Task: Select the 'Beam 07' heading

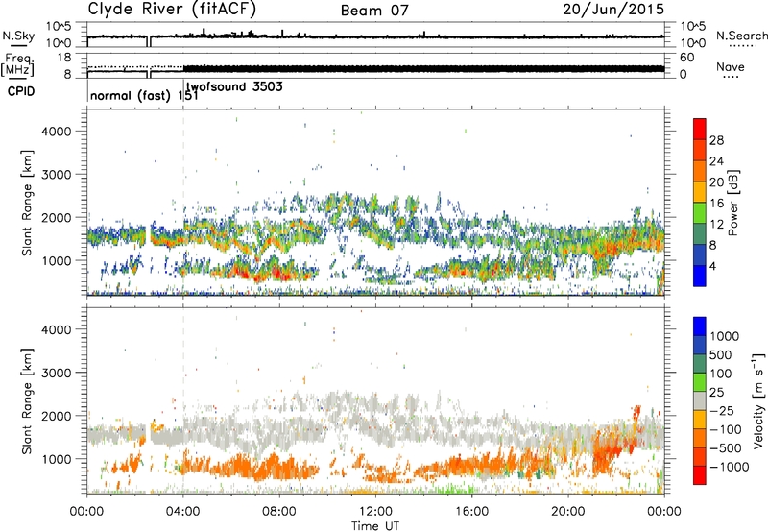Action: click(x=374, y=11)
